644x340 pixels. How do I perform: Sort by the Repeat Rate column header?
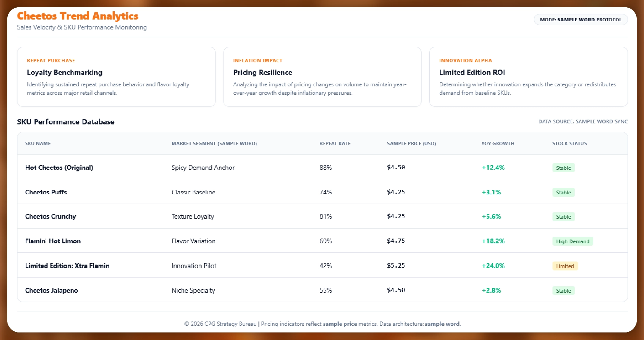tap(335, 144)
